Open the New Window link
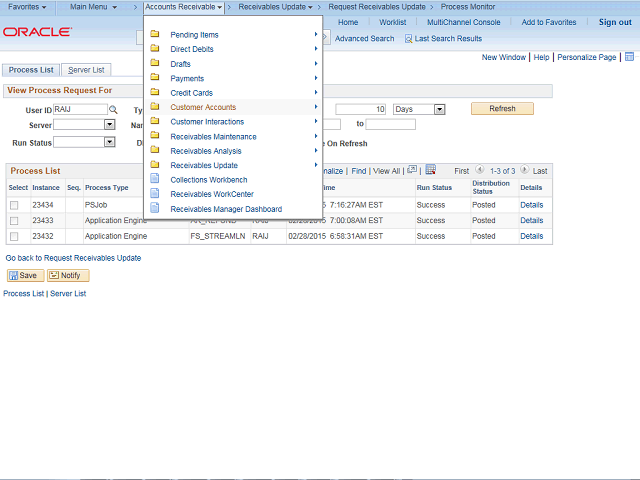This screenshot has width=640, height=480. click(x=504, y=58)
